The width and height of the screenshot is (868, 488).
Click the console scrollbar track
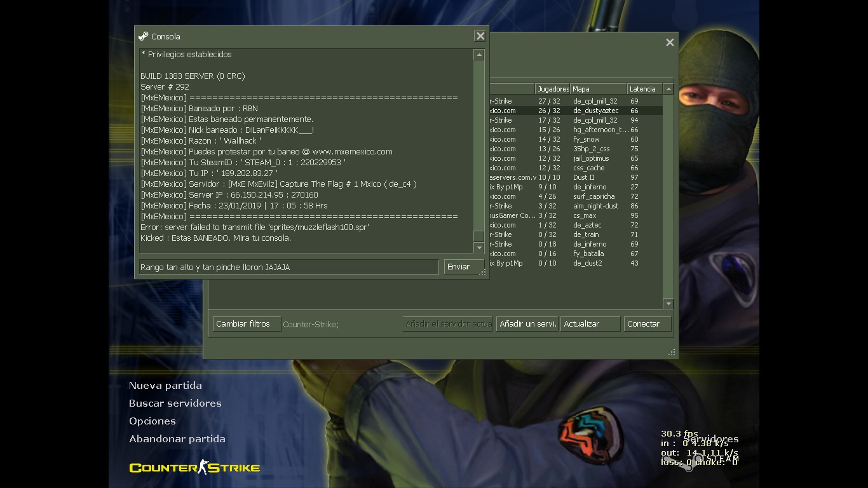click(x=478, y=151)
